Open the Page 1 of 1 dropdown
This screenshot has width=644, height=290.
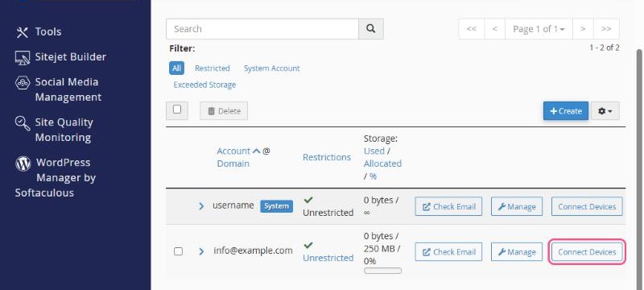tap(539, 29)
